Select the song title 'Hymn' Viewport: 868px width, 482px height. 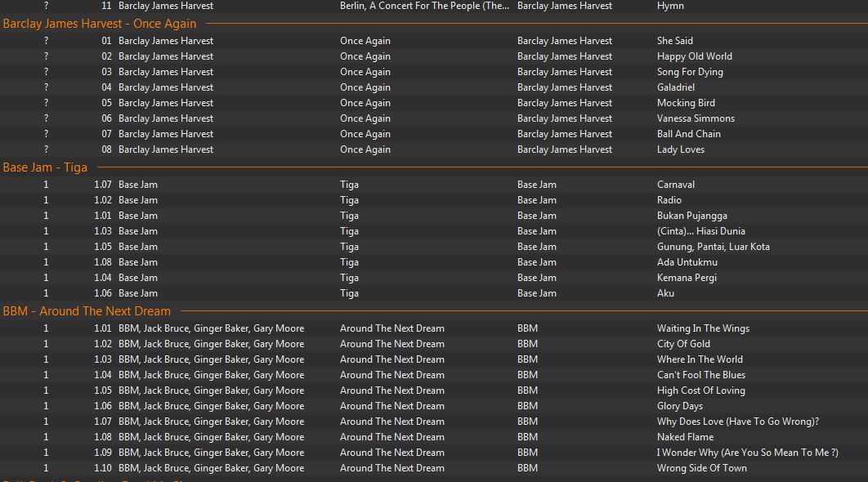point(670,6)
